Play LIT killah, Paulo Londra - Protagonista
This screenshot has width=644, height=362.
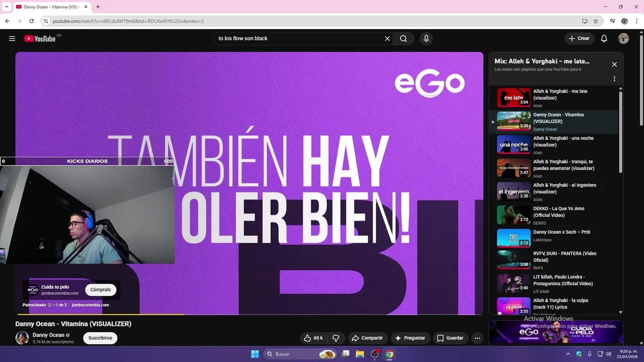553,284
